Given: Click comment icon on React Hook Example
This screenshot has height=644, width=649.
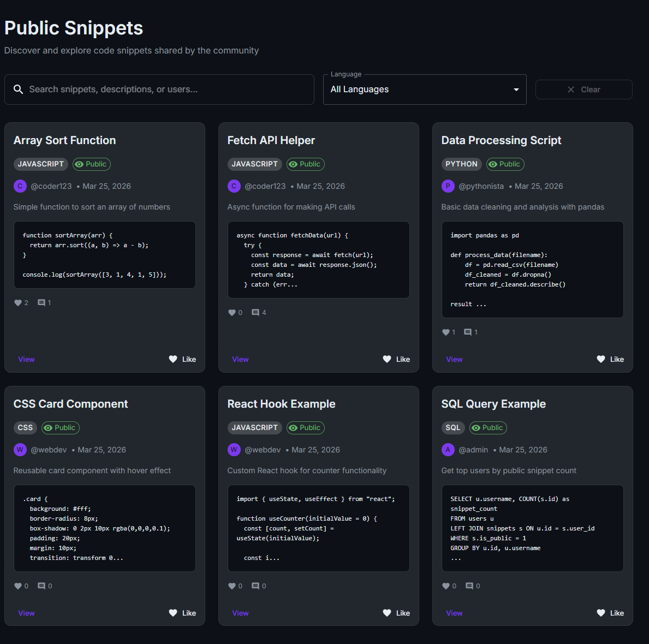Looking at the screenshot, I should pos(255,586).
